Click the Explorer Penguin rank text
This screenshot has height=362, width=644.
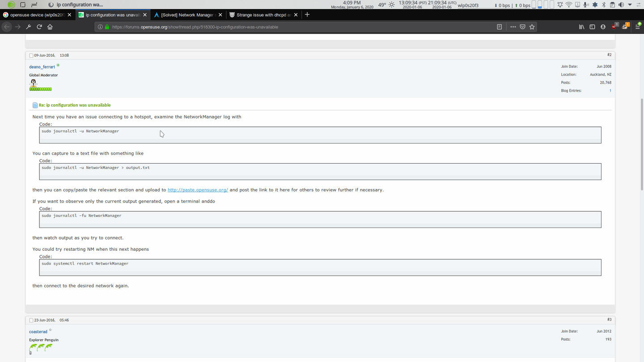44,340
